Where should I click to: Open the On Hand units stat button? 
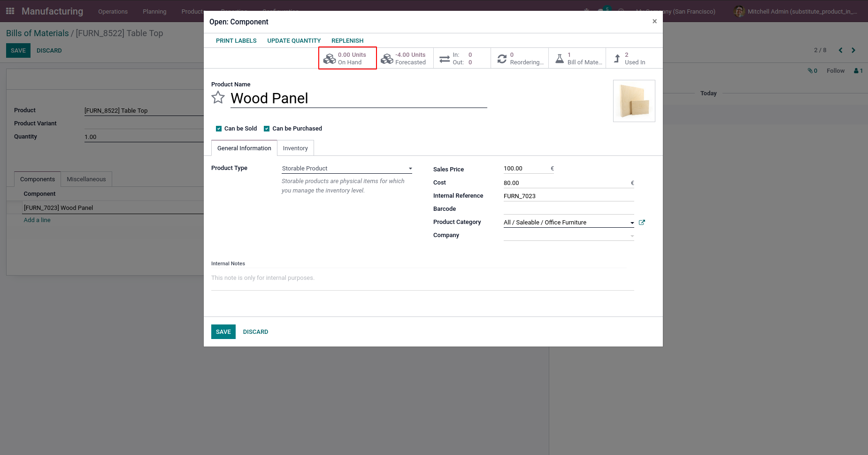point(347,58)
